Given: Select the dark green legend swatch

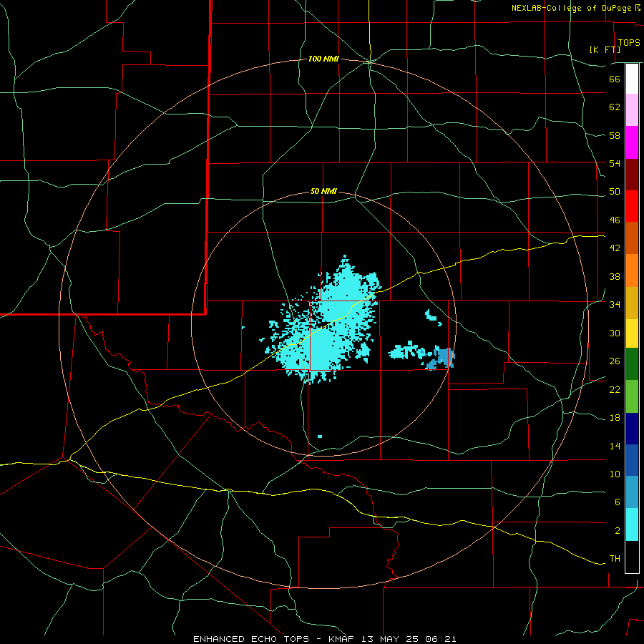Looking at the screenshot, I should click(x=632, y=364).
